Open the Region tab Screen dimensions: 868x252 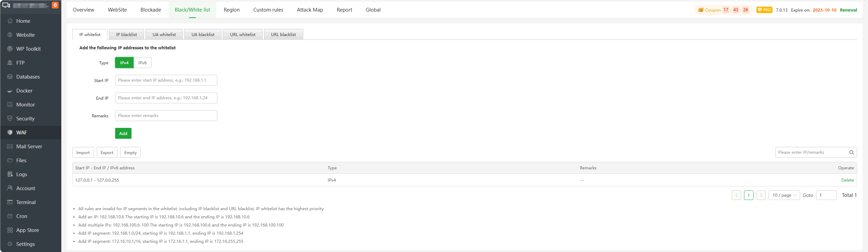click(x=232, y=10)
